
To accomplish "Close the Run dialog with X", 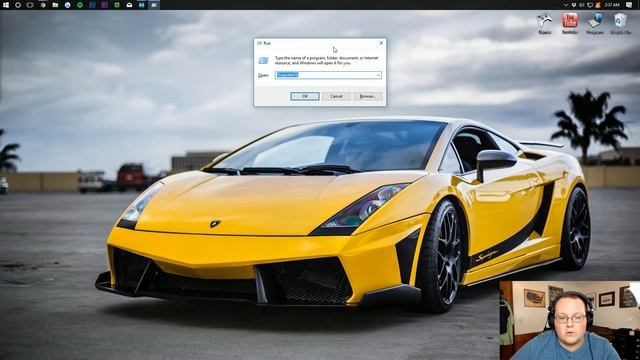I will point(381,43).
